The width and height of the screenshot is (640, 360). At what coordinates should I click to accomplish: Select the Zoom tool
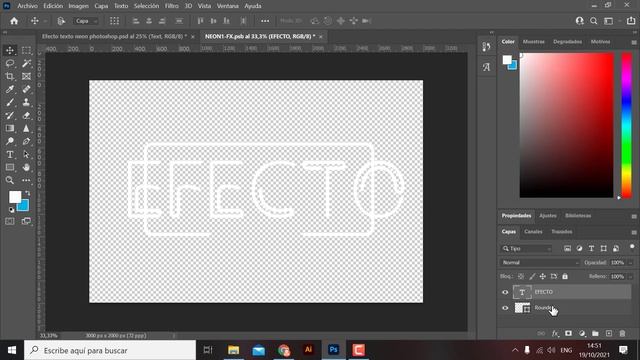click(x=10, y=180)
